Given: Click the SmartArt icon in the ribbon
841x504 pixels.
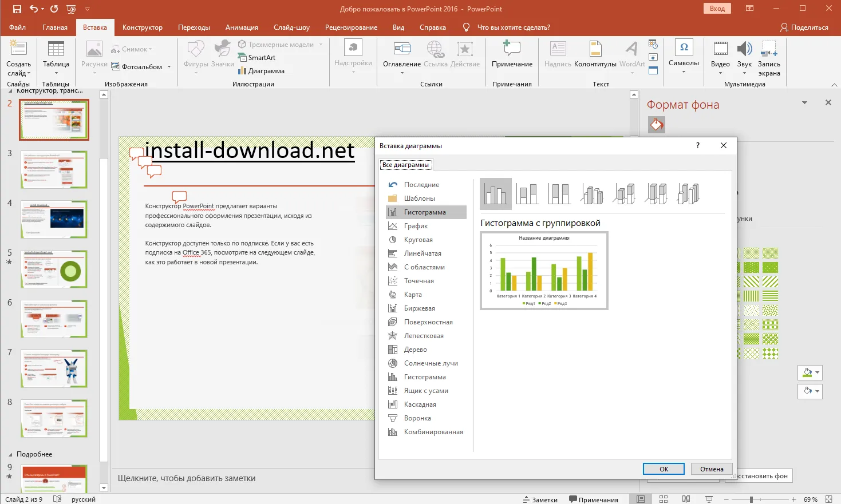Looking at the screenshot, I should point(242,58).
